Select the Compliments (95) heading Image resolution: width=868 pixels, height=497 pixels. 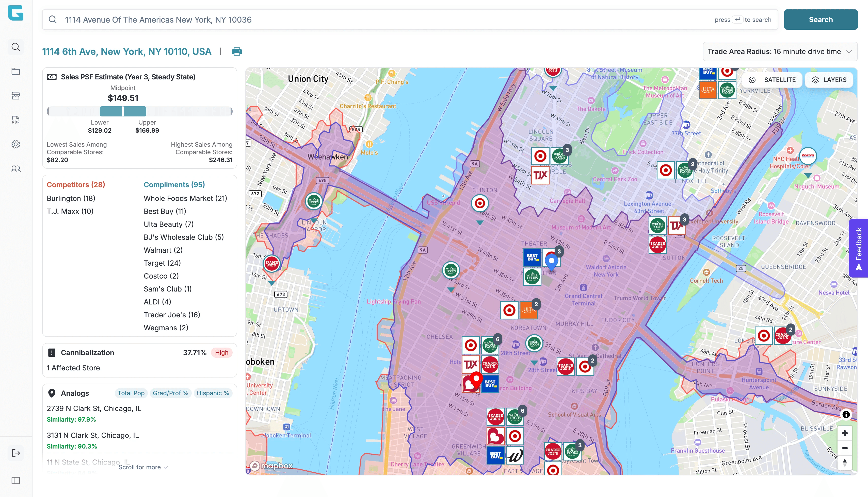pyautogui.click(x=174, y=185)
